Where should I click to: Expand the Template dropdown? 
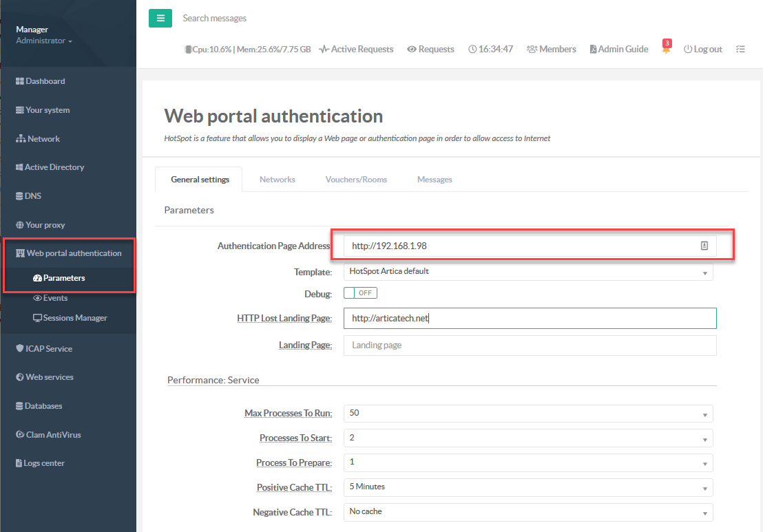click(527, 272)
